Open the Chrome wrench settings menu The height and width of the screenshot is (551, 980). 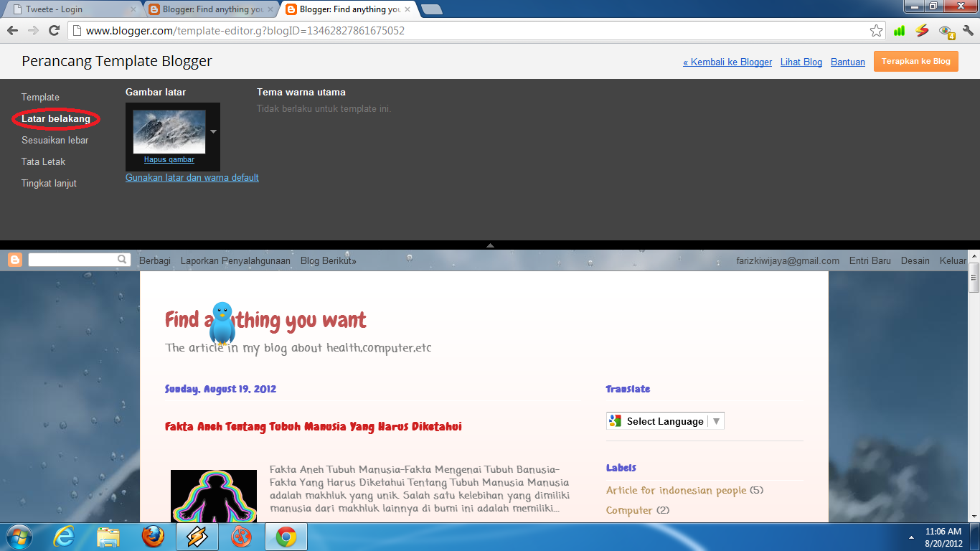click(x=969, y=31)
